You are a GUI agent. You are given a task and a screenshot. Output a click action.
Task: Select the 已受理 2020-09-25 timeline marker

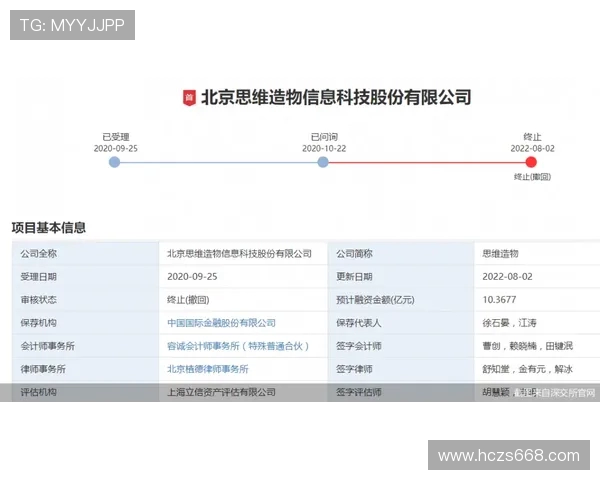[x=114, y=162]
